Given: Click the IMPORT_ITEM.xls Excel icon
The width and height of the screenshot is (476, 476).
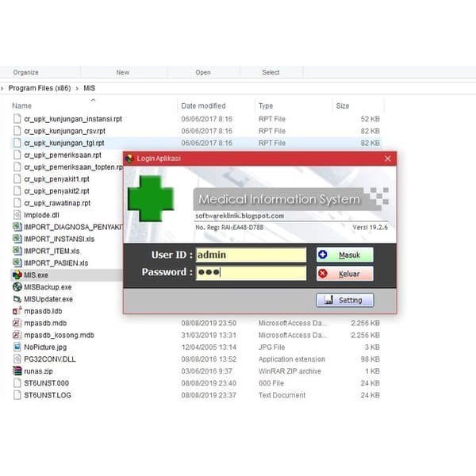Looking at the screenshot, I should tap(17, 251).
